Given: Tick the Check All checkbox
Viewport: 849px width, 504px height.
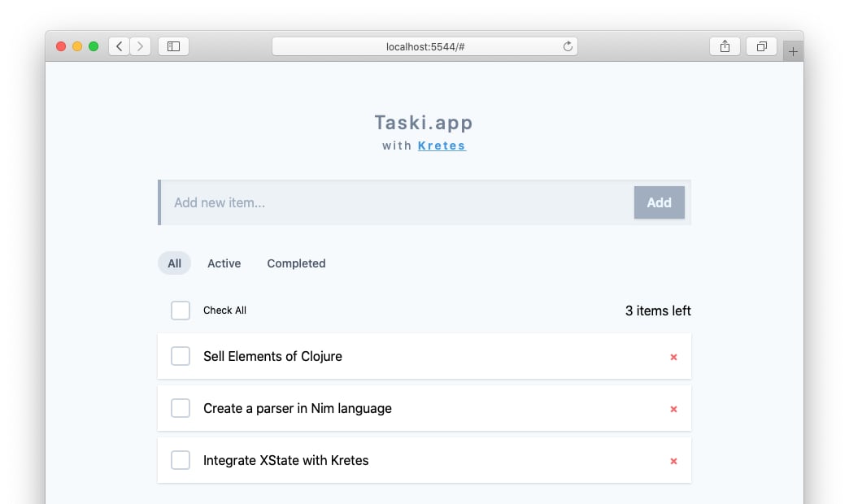Looking at the screenshot, I should click(181, 311).
